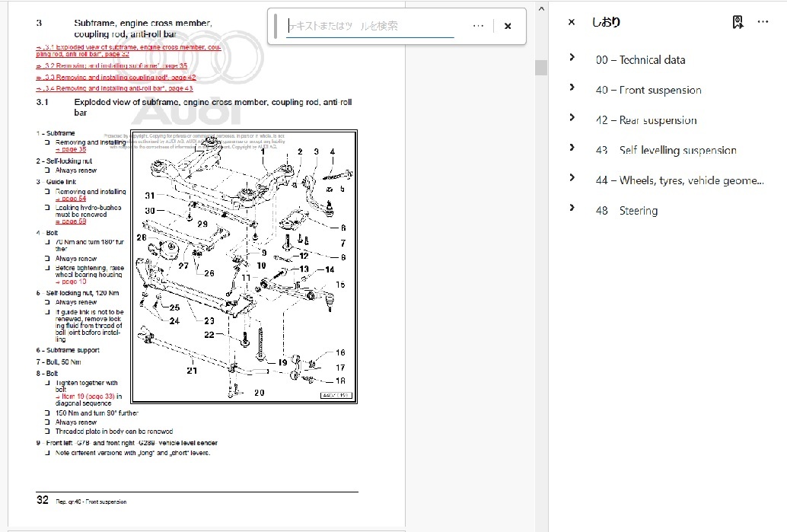This screenshot has width=787, height=532.
Task: Open the 40 – Front suspension bookmark
Action: pyautogui.click(x=648, y=91)
